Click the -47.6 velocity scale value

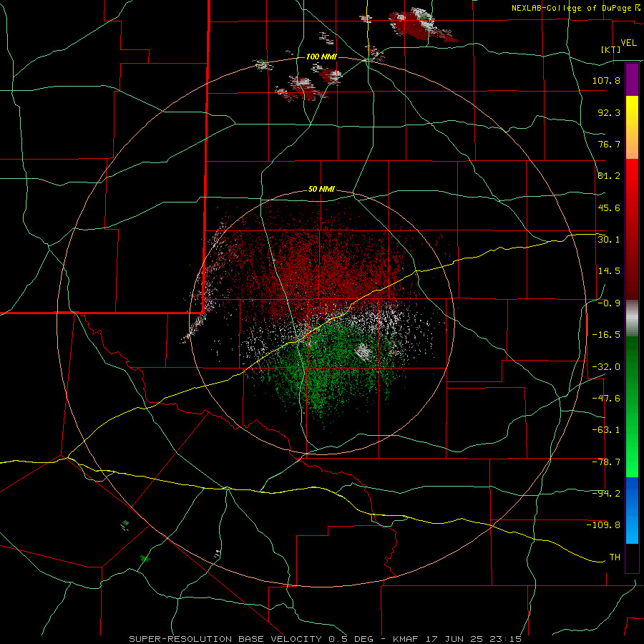point(606,399)
